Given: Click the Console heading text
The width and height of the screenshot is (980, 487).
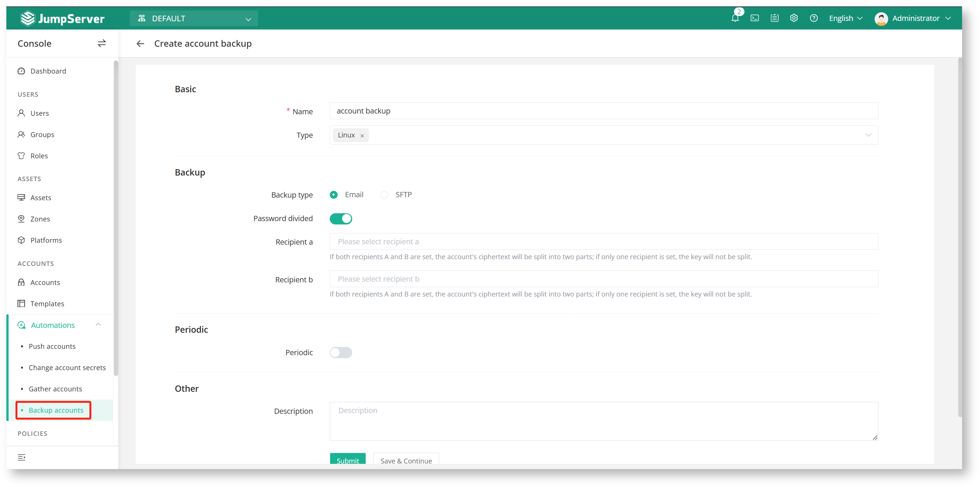Looking at the screenshot, I should click(x=34, y=43).
